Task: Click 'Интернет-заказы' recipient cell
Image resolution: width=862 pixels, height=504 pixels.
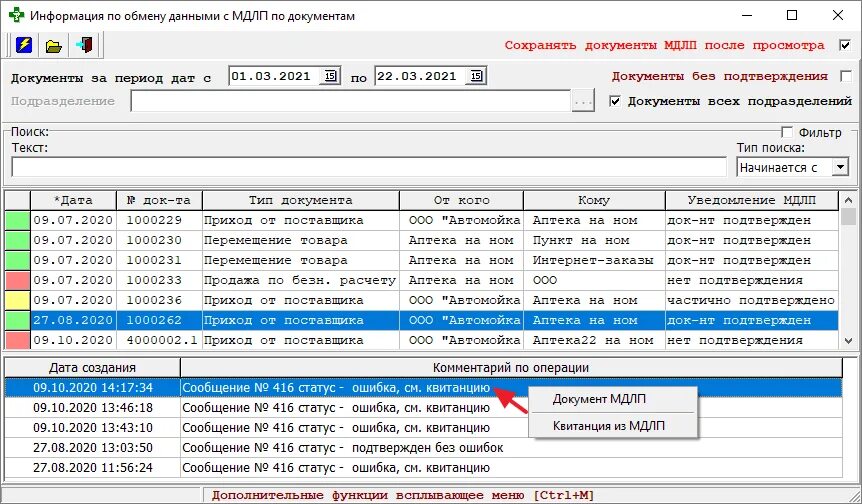Action: (x=594, y=260)
